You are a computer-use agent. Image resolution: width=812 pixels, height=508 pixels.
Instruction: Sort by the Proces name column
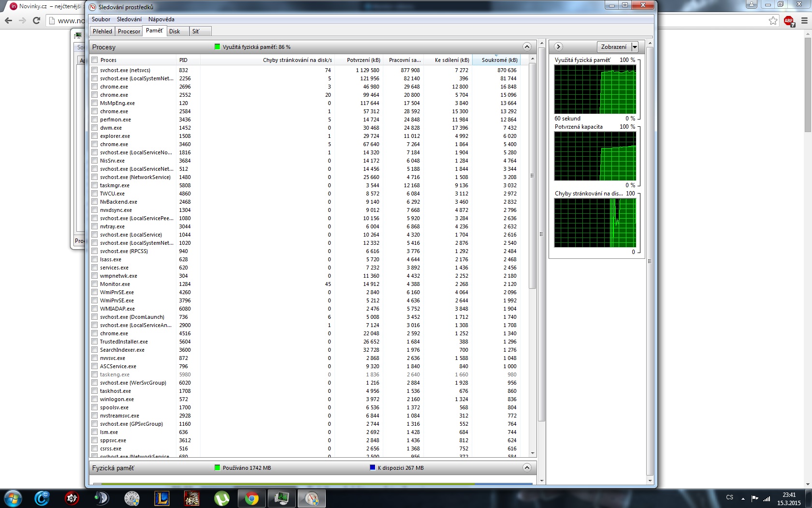137,60
